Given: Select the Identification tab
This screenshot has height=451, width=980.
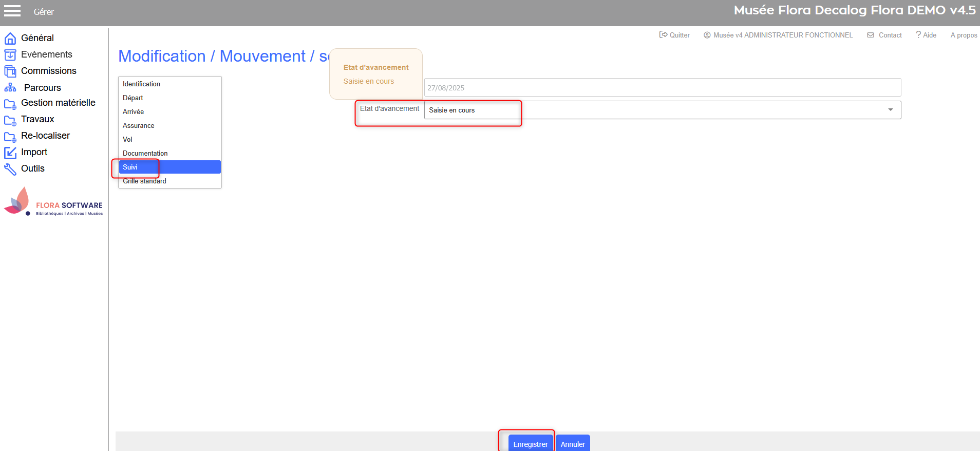Looking at the screenshot, I should pos(170,84).
